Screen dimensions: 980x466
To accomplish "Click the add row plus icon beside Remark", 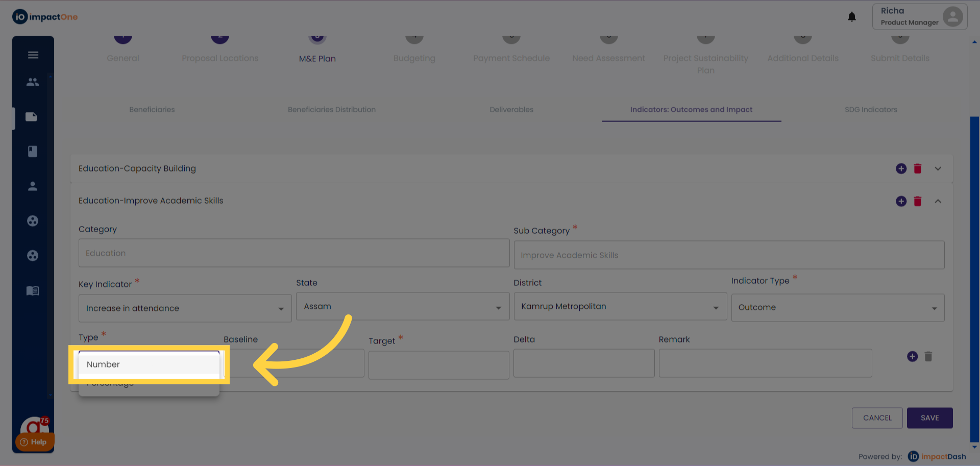I will click(x=912, y=356).
